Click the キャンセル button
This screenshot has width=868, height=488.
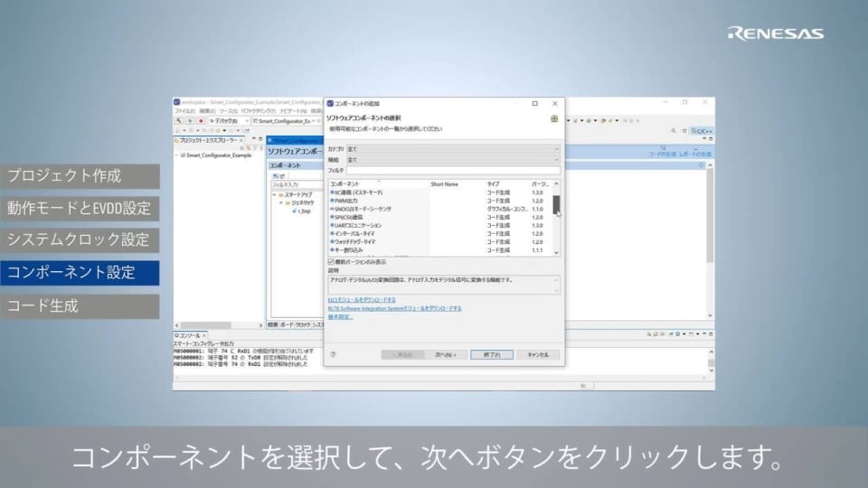tap(538, 355)
